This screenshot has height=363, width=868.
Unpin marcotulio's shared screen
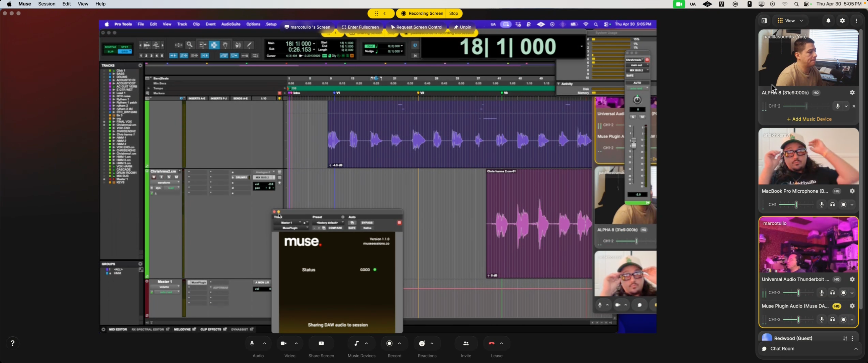click(463, 27)
